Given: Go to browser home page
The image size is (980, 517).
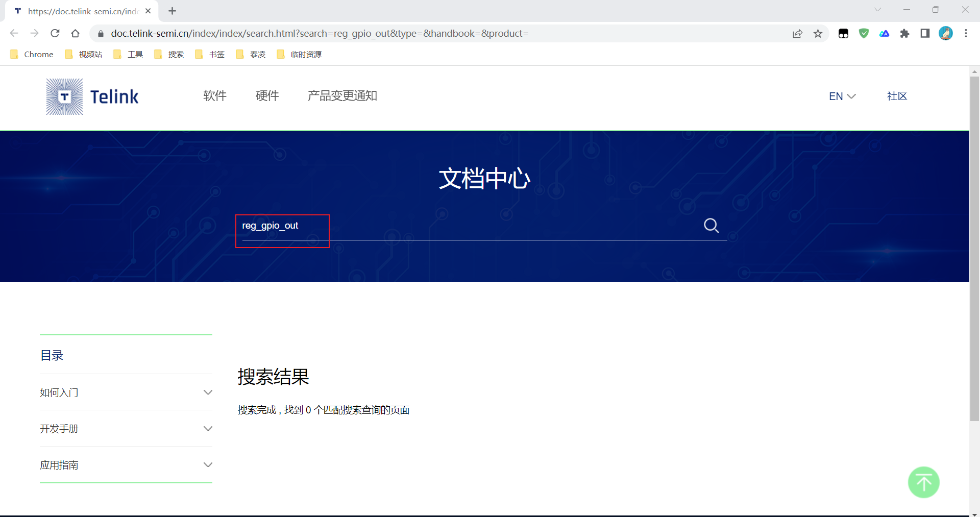Looking at the screenshot, I should coord(76,33).
